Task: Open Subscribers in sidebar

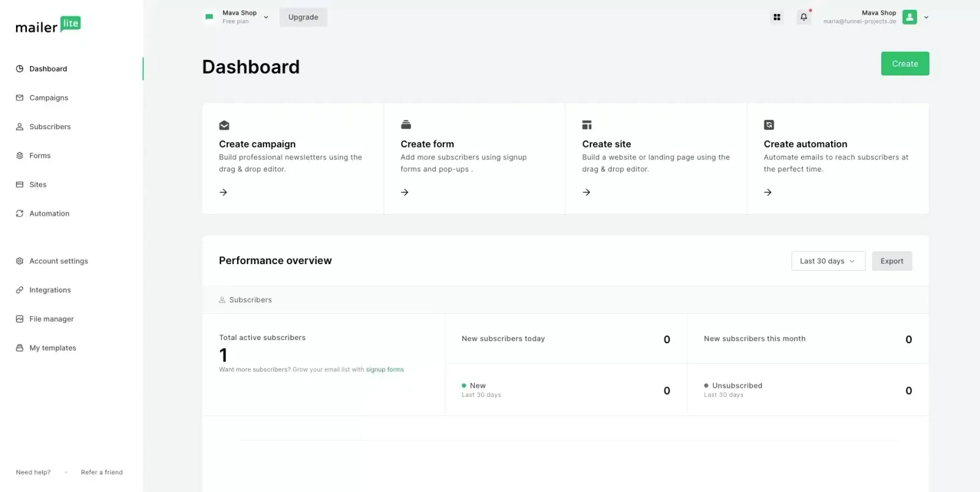Action: 50,127
